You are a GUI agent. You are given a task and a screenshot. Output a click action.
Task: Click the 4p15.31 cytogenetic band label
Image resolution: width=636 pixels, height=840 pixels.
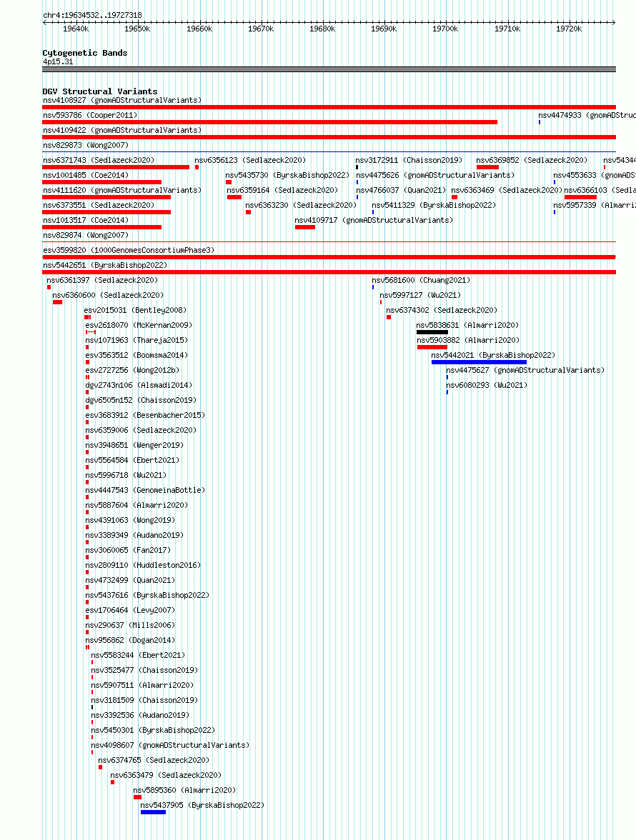[x=58, y=61]
